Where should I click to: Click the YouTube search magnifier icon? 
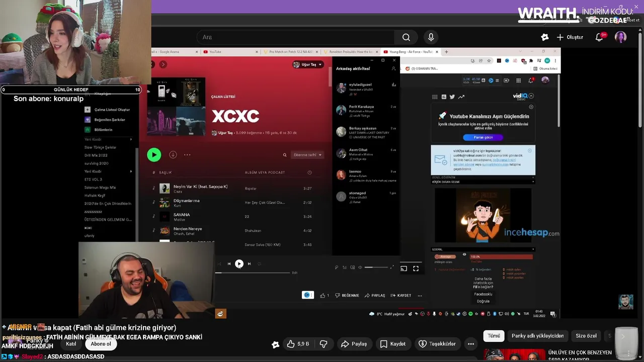tap(406, 37)
